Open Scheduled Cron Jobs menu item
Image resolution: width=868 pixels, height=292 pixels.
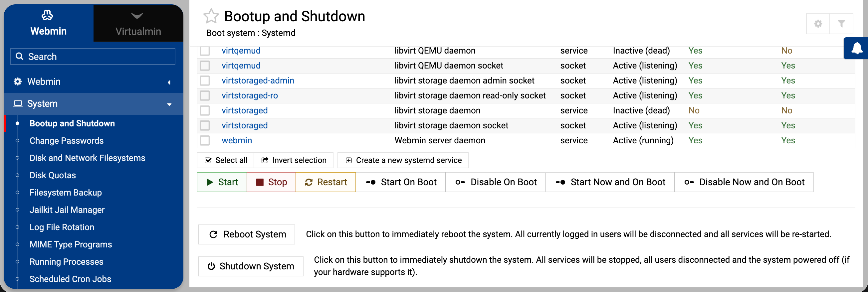(x=70, y=279)
